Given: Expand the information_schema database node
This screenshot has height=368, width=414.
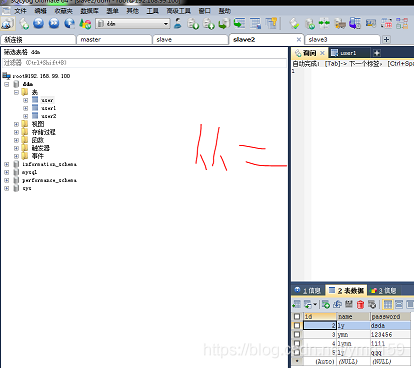Looking at the screenshot, I should click(7, 164).
